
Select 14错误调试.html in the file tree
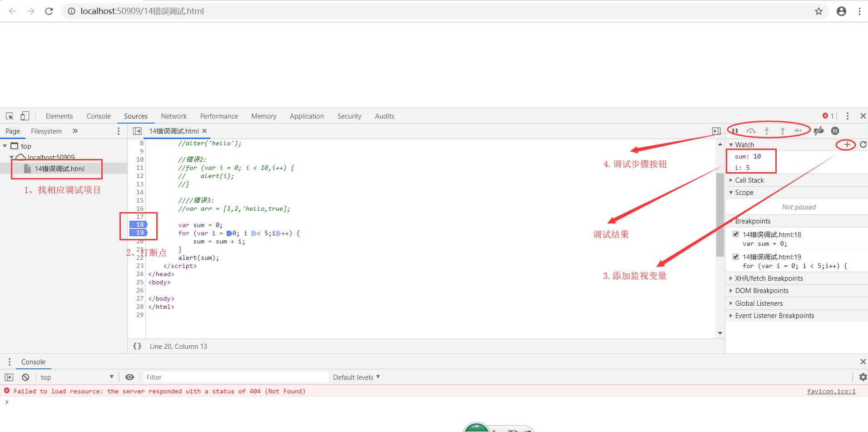coord(60,169)
